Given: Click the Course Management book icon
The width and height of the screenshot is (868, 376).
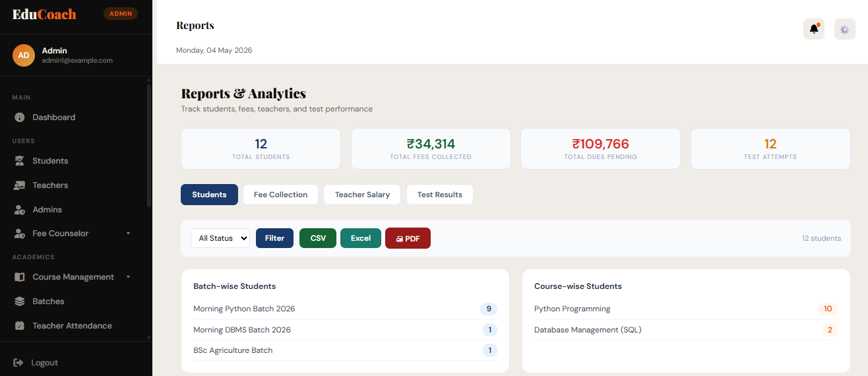Looking at the screenshot, I should [20, 277].
